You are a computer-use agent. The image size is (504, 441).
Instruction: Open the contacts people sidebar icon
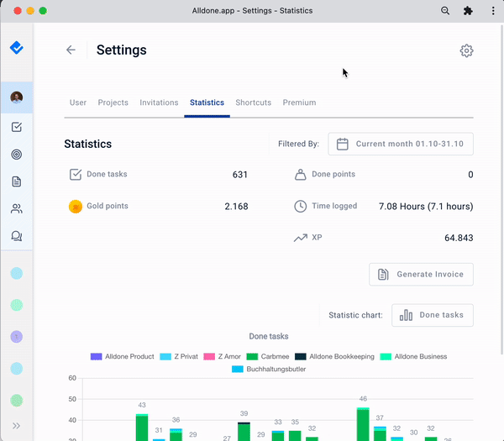(x=17, y=209)
